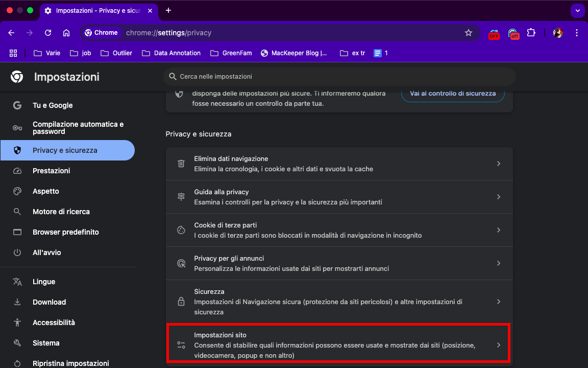
Task: Open the MacKeeper Blog bookmark
Action: point(295,53)
